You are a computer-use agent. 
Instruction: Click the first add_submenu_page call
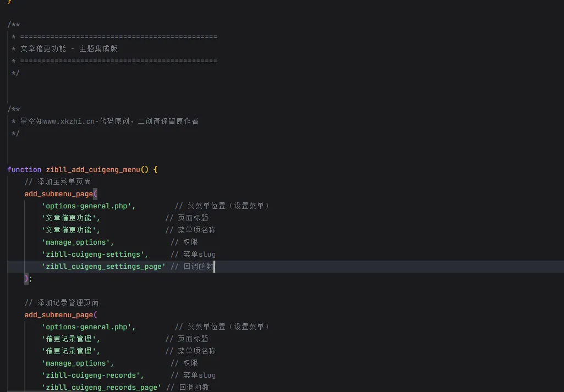59,194
